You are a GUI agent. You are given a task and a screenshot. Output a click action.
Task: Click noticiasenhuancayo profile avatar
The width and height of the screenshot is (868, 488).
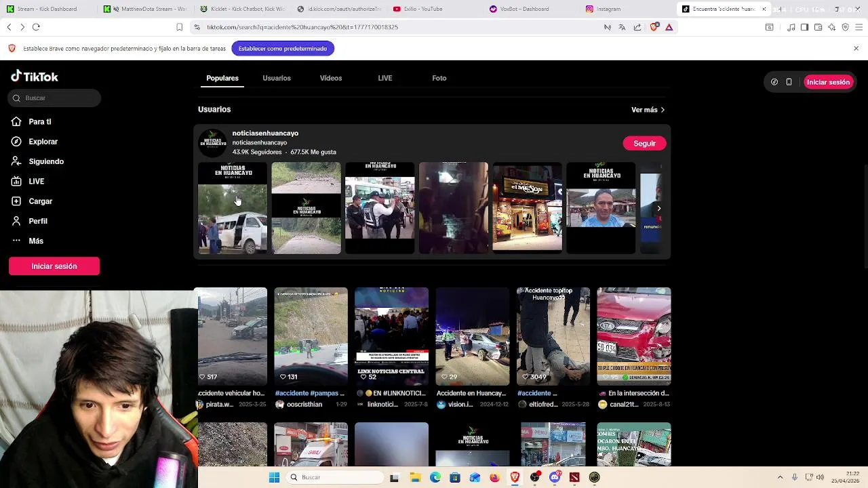[212, 142]
